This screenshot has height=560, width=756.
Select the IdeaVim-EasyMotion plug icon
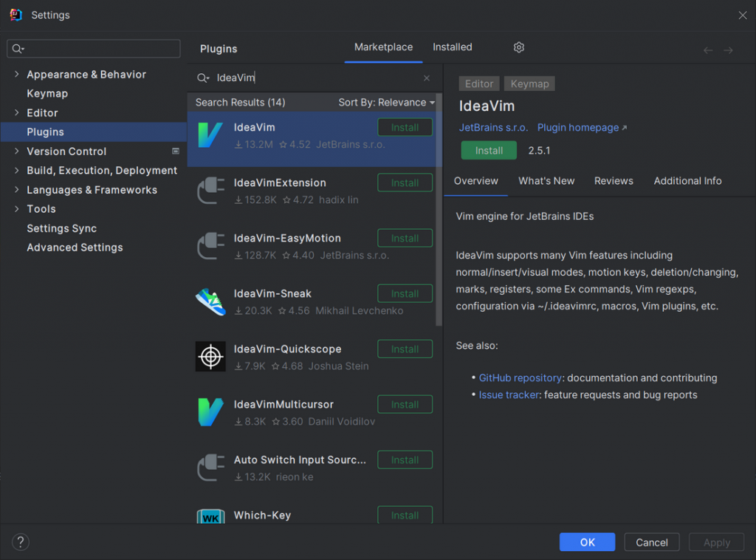210,246
